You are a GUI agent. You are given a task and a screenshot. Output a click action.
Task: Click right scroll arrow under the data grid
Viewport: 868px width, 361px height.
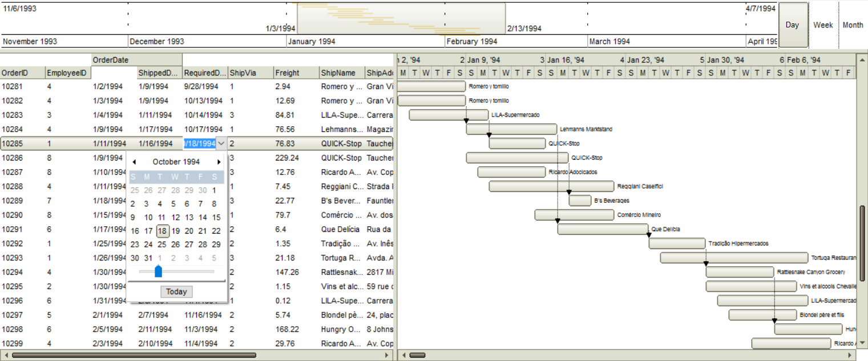[x=387, y=355]
